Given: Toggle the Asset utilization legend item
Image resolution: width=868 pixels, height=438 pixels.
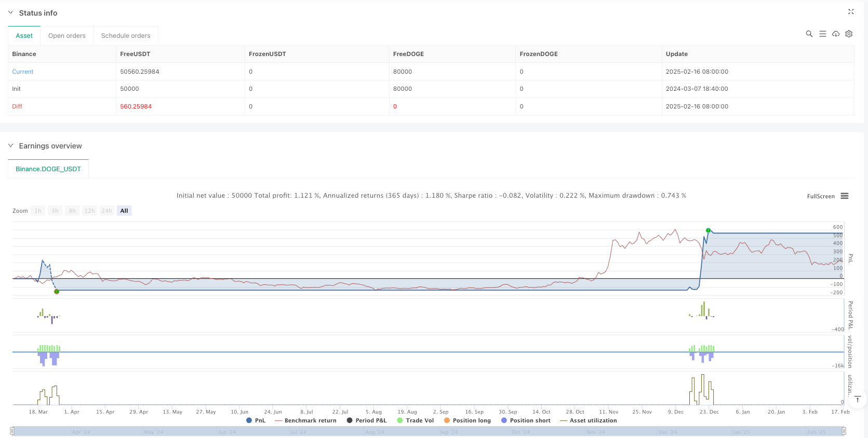Looking at the screenshot, I should [x=589, y=420].
